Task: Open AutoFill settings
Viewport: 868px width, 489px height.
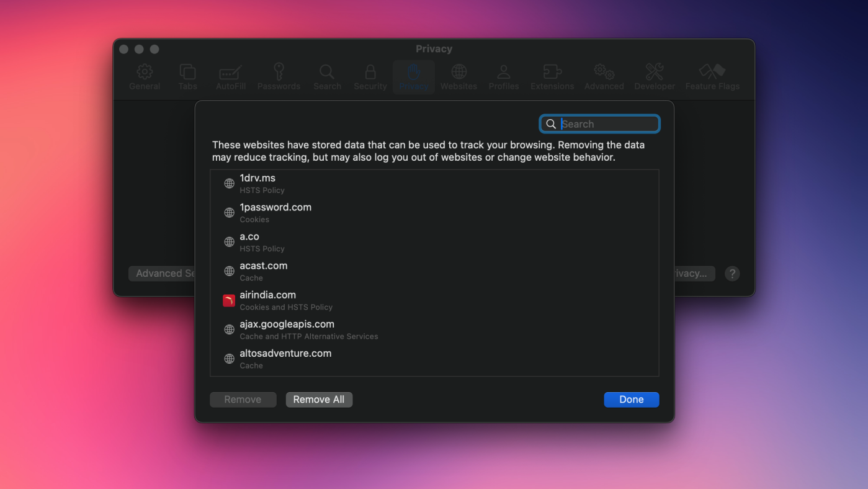Action: pyautogui.click(x=231, y=77)
